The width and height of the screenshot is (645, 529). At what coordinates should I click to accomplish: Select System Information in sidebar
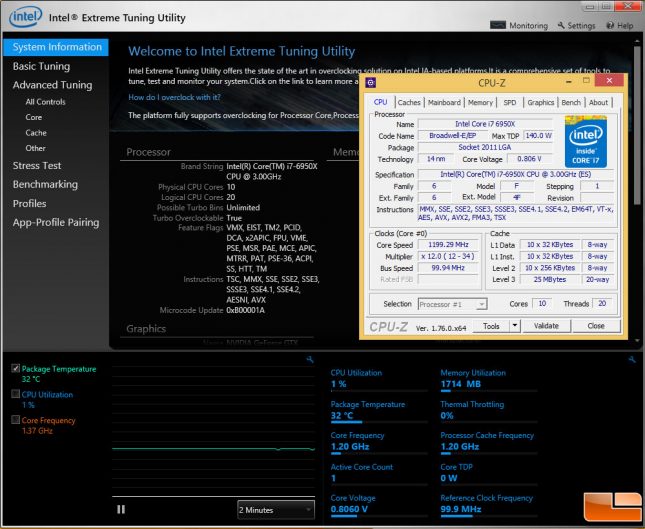[56, 47]
